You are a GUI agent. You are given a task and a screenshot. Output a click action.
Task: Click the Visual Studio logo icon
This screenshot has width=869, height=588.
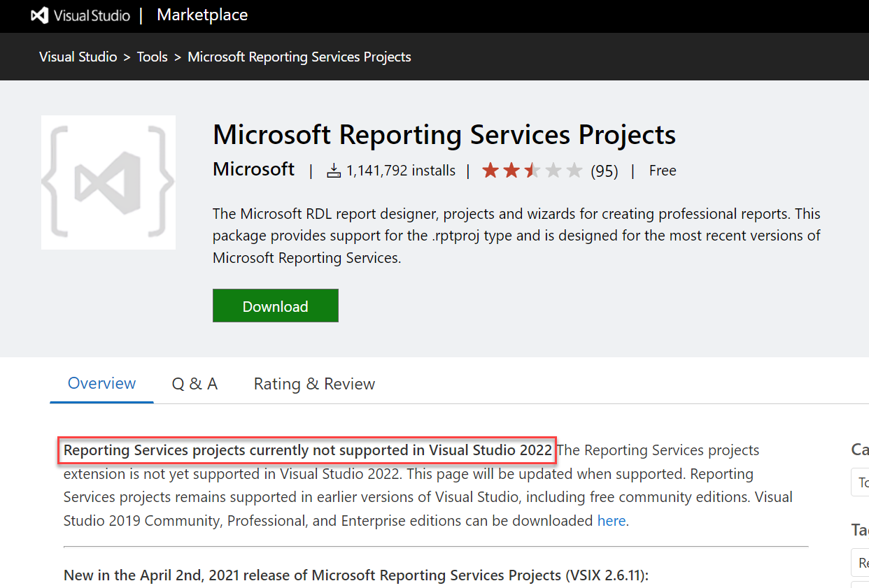39,15
